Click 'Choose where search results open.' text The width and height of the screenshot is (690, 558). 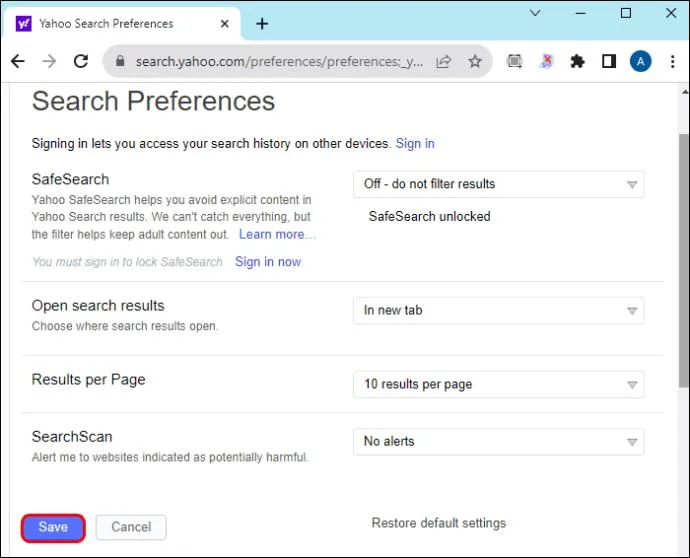[125, 326]
